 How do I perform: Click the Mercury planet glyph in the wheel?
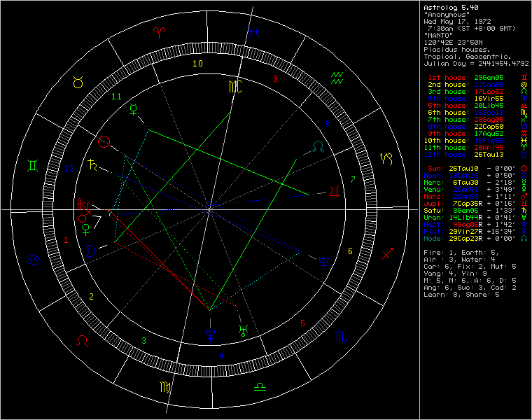pyautogui.click(x=134, y=110)
